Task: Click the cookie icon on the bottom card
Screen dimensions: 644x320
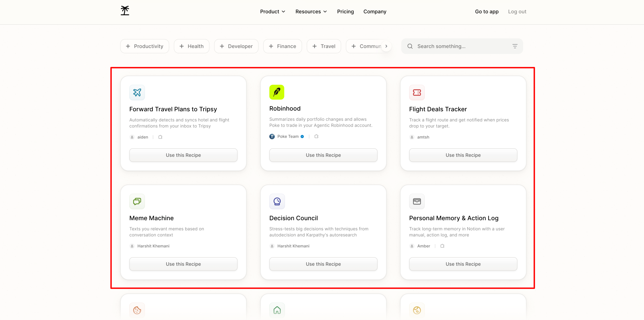Action: [137, 310]
